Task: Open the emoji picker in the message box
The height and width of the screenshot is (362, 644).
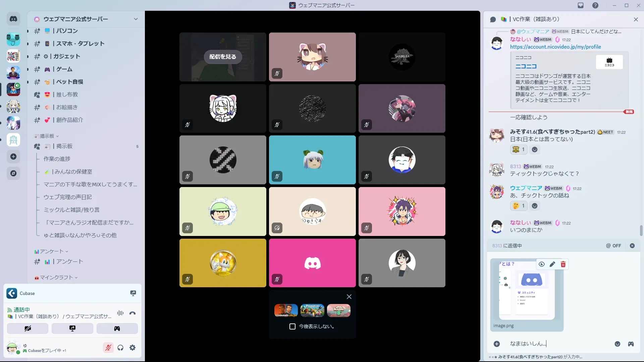Action: pos(617,344)
